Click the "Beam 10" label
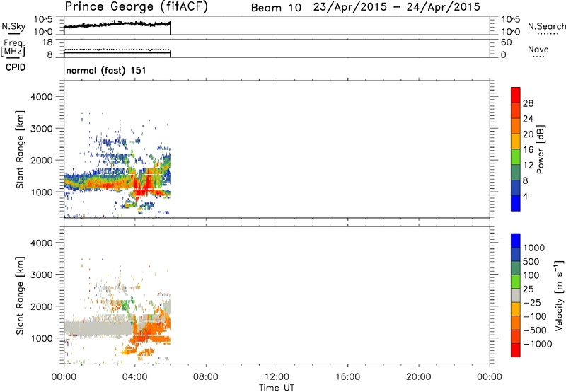This screenshot has width=566, height=392. coord(276,8)
